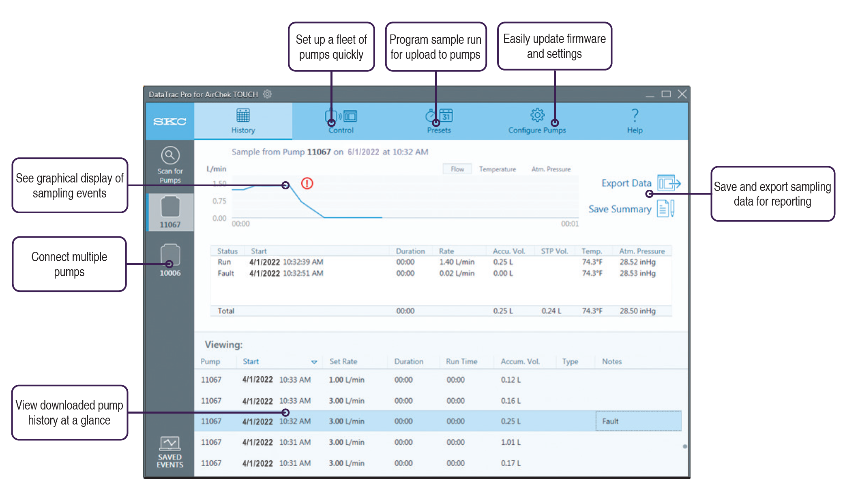Open the Presets tab
Screen dimensions: 858x504
tap(439, 121)
